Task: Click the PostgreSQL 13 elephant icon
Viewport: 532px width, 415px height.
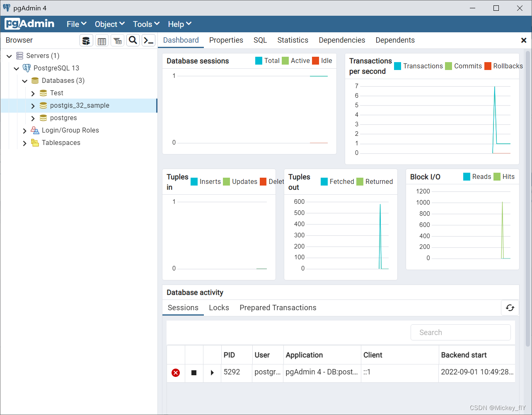Action: pyautogui.click(x=27, y=68)
